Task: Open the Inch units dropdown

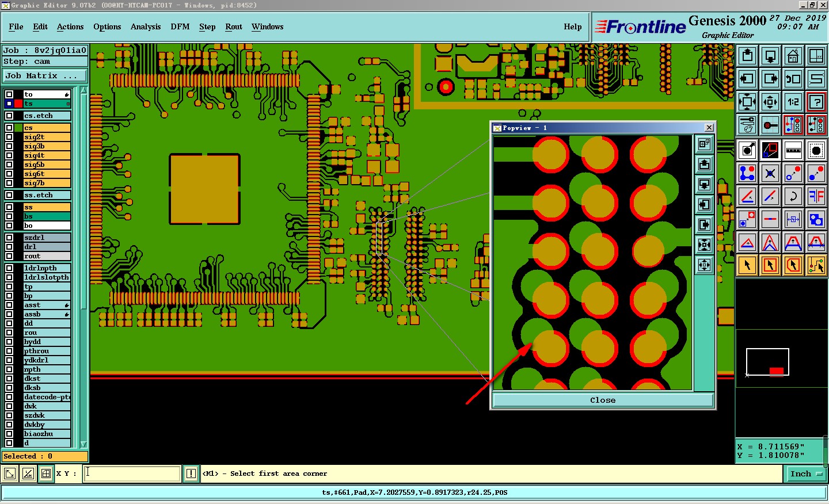Action: pyautogui.click(x=806, y=474)
